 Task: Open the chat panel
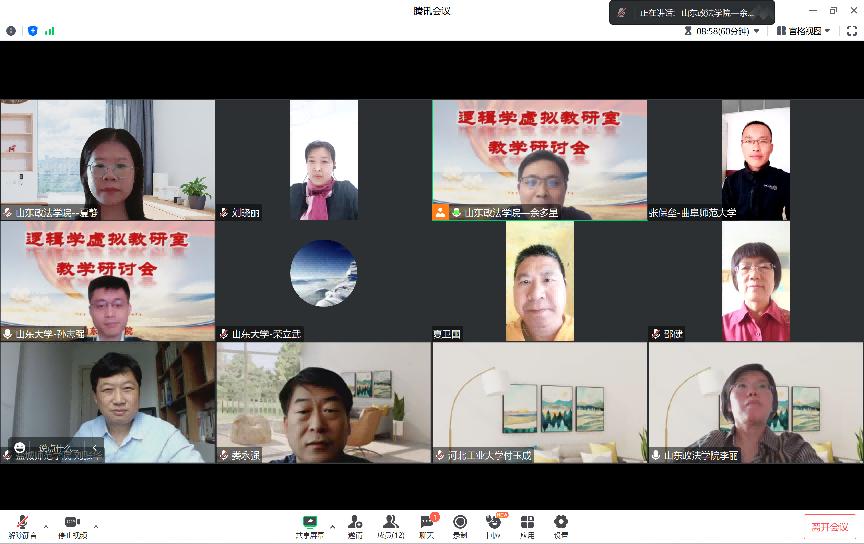427,524
